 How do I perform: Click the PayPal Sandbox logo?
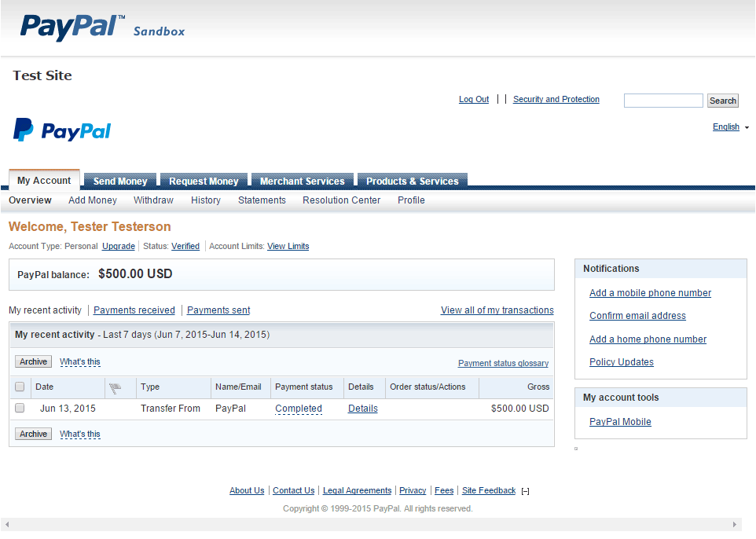102,27
